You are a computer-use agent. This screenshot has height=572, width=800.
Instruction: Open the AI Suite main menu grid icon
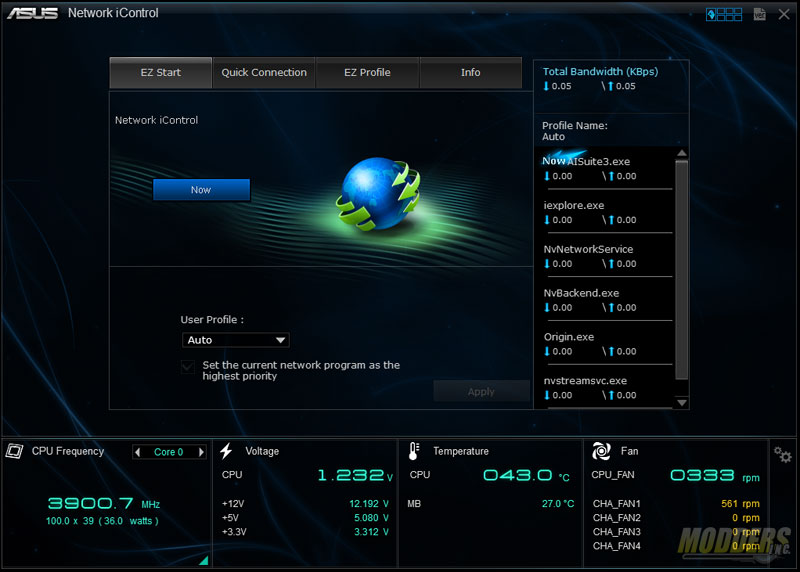pyautogui.click(x=723, y=14)
